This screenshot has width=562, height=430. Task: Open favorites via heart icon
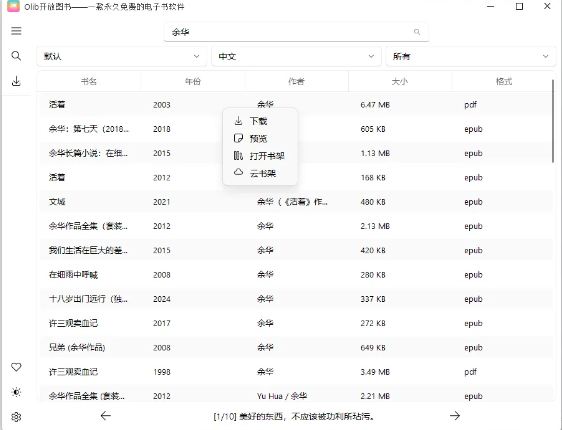pyautogui.click(x=16, y=367)
